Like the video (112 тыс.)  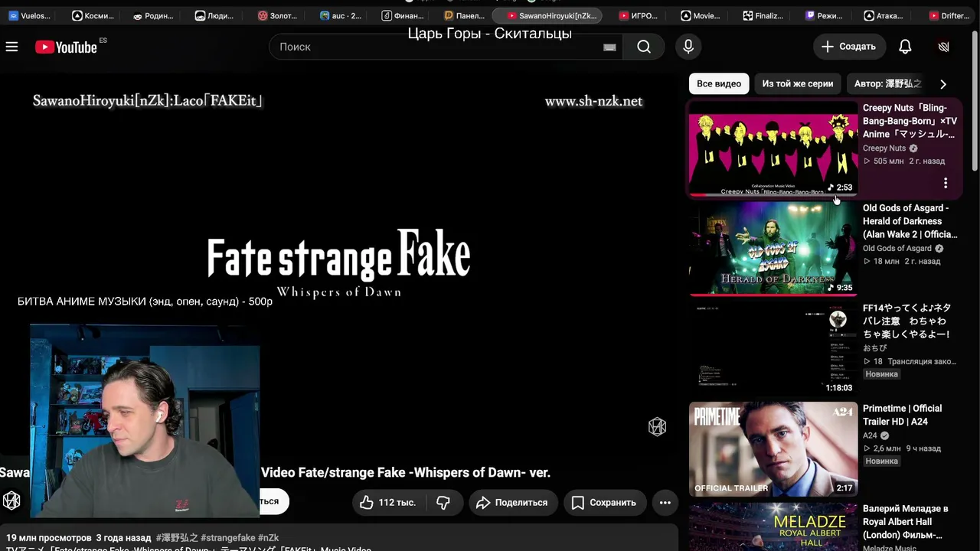[x=387, y=502]
